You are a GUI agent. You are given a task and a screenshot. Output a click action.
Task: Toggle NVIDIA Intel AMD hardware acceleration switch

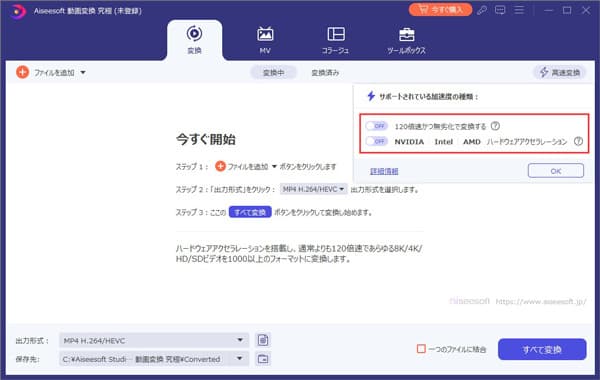(377, 141)
